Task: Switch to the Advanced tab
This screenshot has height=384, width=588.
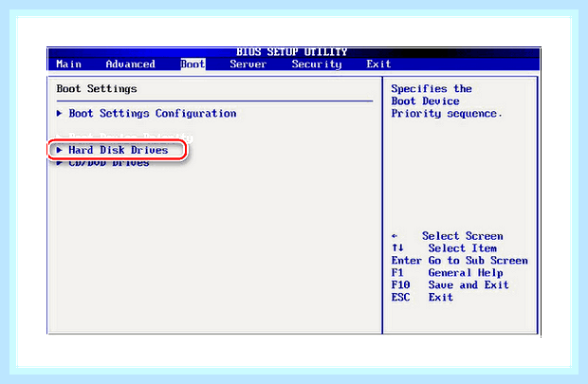Action: point(130,64)
